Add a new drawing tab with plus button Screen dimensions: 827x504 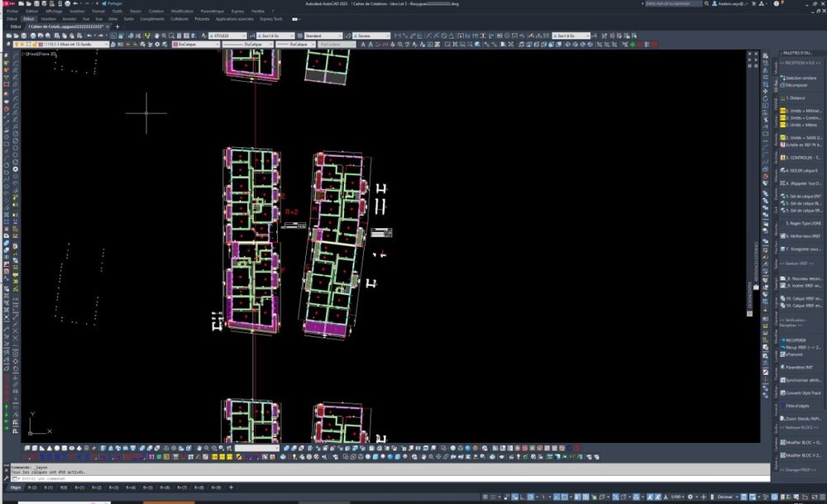point(117,26)
